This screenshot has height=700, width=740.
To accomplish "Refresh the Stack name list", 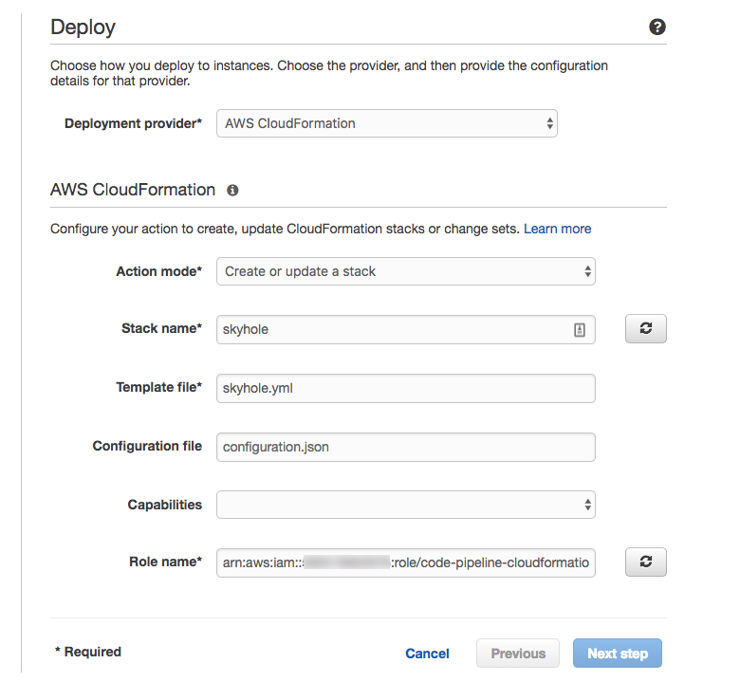I will click(646, 328).
